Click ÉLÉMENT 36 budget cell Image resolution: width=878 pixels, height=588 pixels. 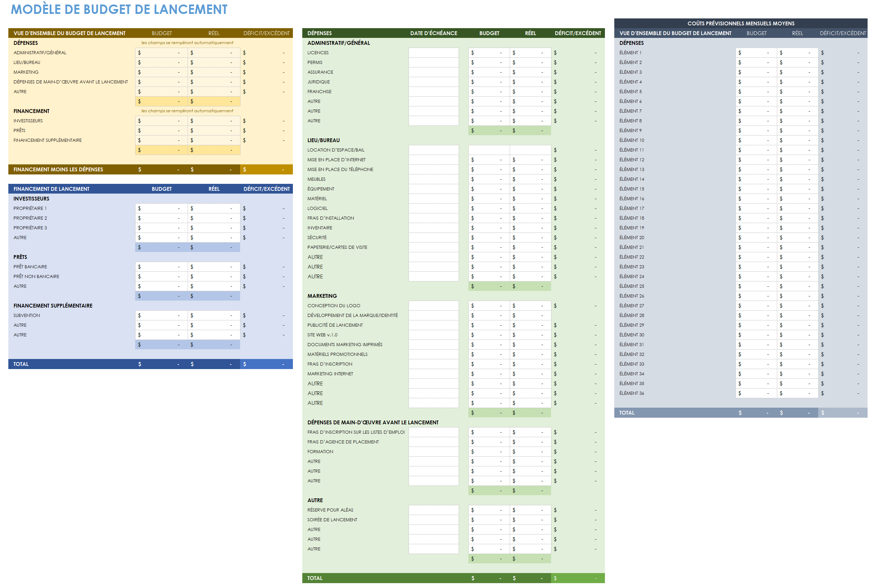point(756,393)
